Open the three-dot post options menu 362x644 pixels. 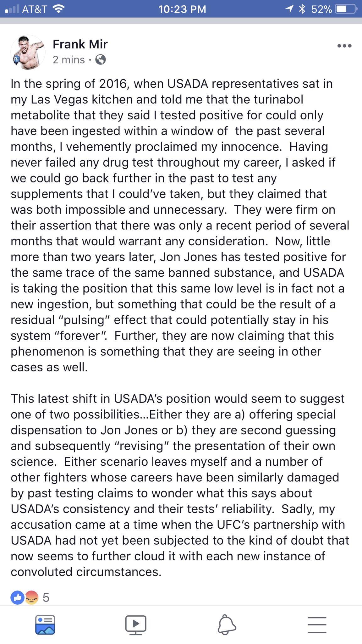coord(344,46)
